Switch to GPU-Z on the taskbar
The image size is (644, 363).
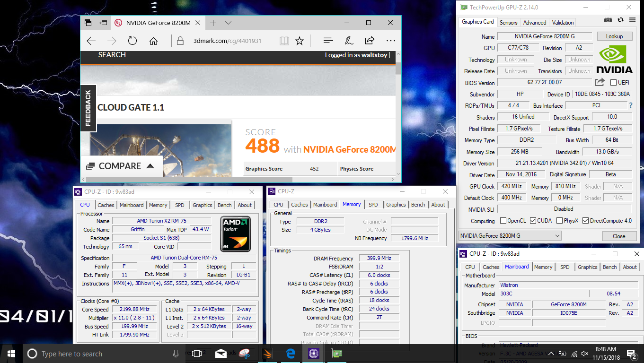pos(336,354)
